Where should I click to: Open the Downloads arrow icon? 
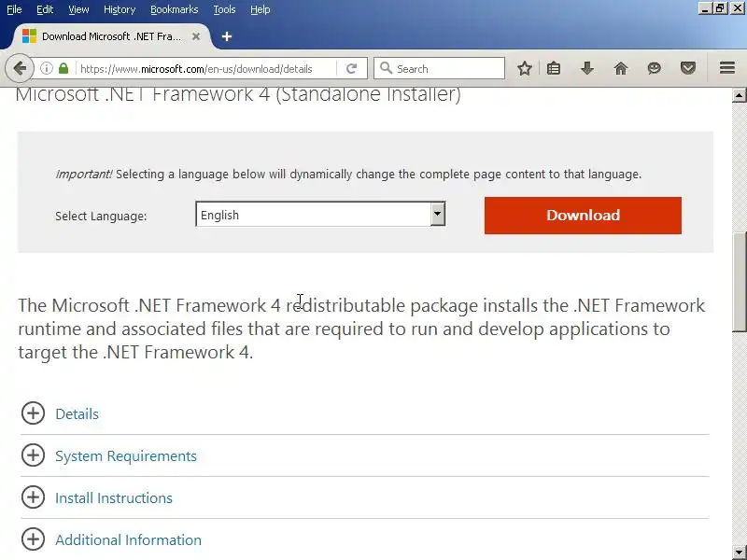pos(587,68)
